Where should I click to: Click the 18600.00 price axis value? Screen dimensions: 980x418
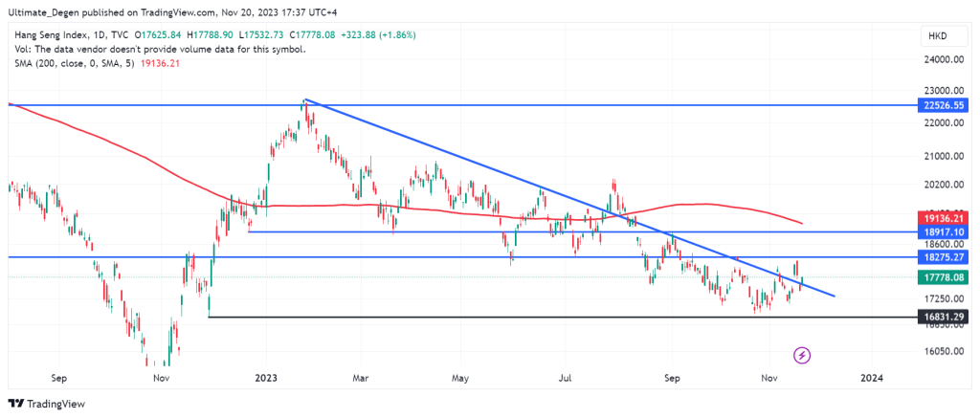click(943, 244)
